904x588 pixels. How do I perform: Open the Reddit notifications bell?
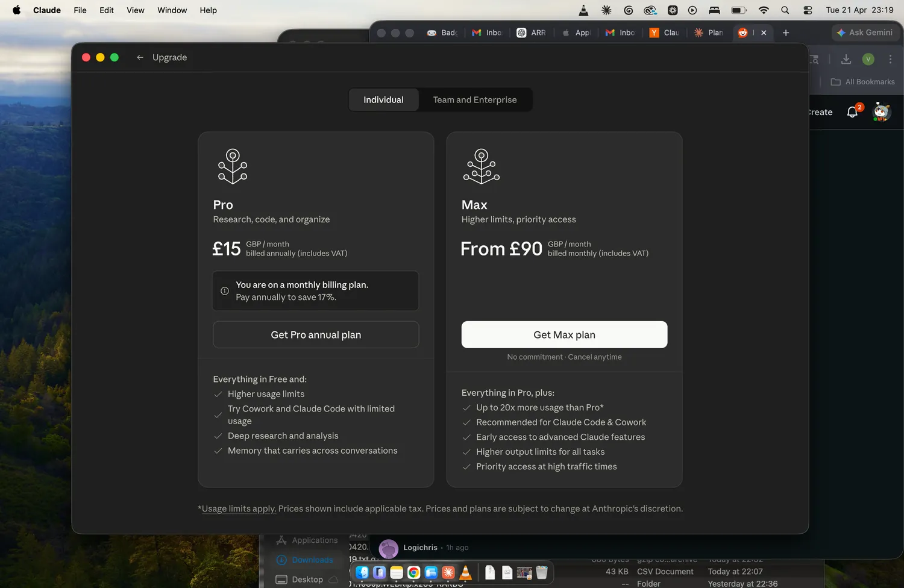pos(852,112)
